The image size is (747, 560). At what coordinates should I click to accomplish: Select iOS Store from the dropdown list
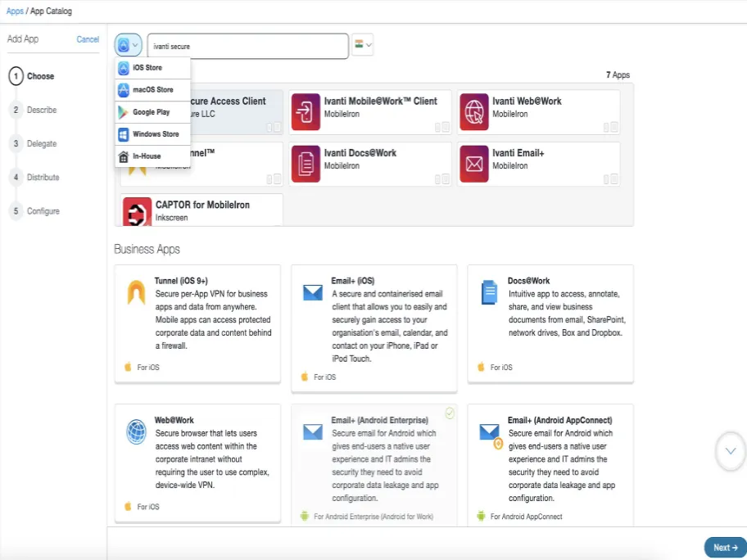(x=152, y=68)
